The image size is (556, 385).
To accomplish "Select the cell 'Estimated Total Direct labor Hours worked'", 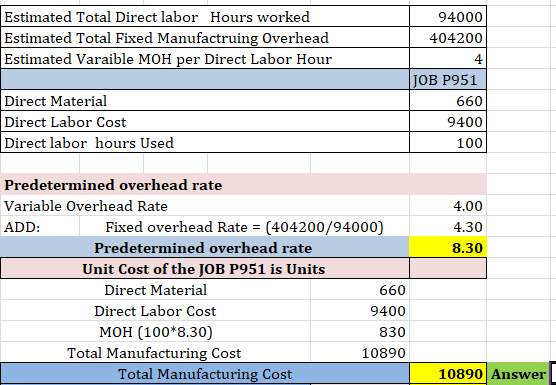I will [205, 17].
